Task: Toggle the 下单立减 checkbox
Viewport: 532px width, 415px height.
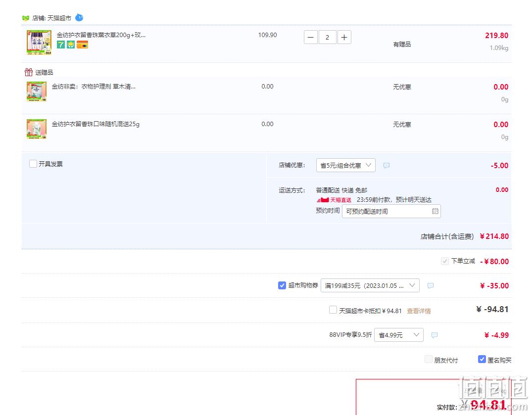Action: tap(445, 261)
